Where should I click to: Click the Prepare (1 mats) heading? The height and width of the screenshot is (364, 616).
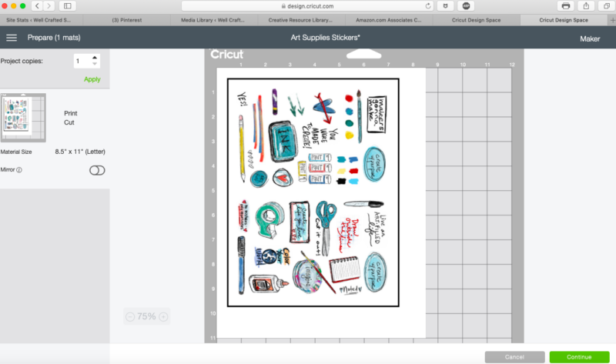(x=54, y=38)
